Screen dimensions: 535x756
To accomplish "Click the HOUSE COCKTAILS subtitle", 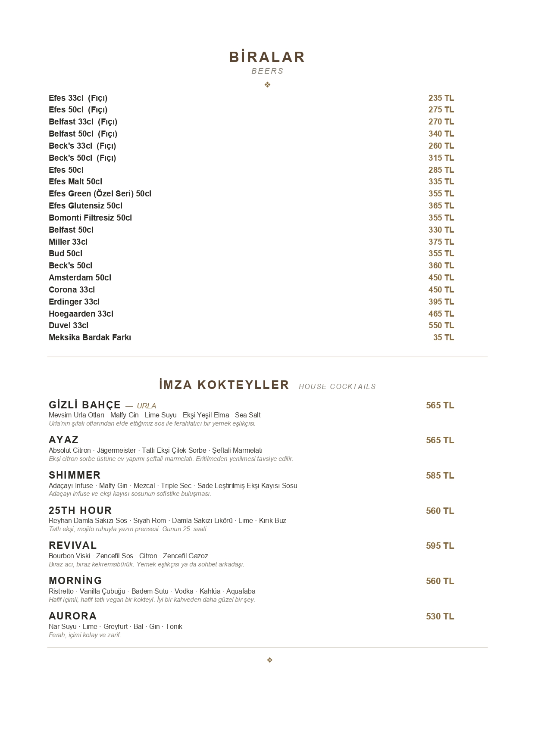I will [338, 387].
